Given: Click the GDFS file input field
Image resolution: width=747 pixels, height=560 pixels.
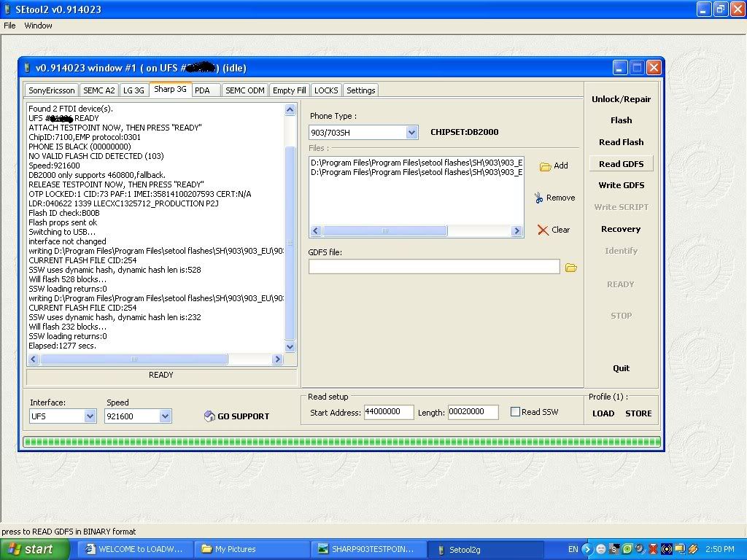Looking at the screenshot, I should 434,267.
